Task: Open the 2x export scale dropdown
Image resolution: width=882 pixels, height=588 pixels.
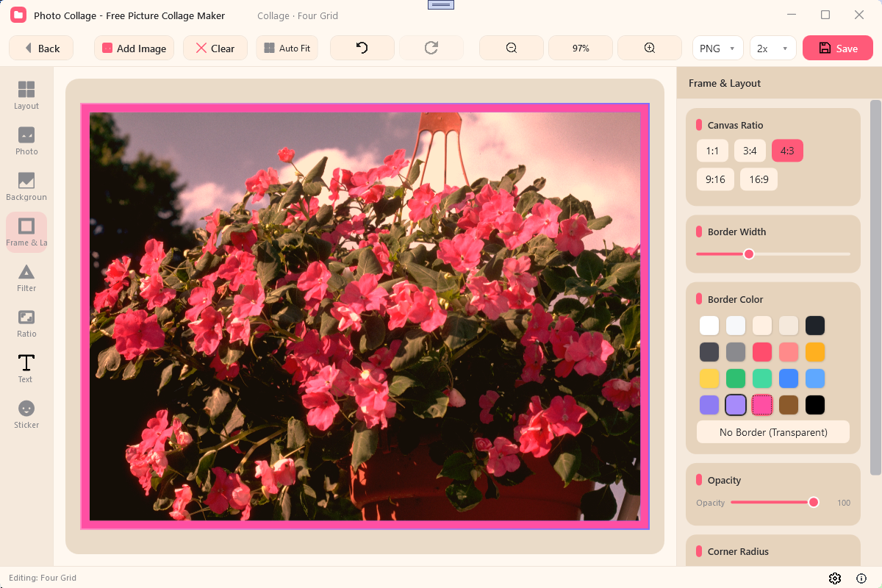Action: click(x=773, y=48)
